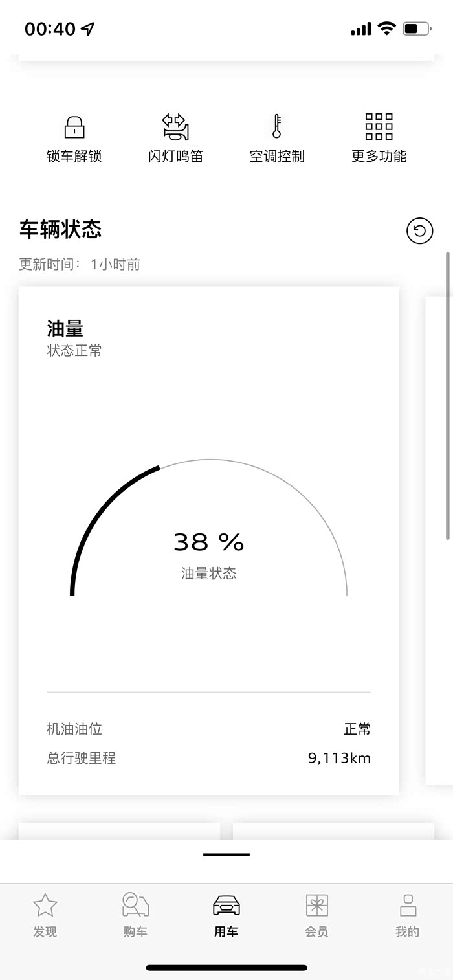The height and width of the screenshot is (980, 453).
Task: Open climate control thermometer icon
Action: click(277, 127)
